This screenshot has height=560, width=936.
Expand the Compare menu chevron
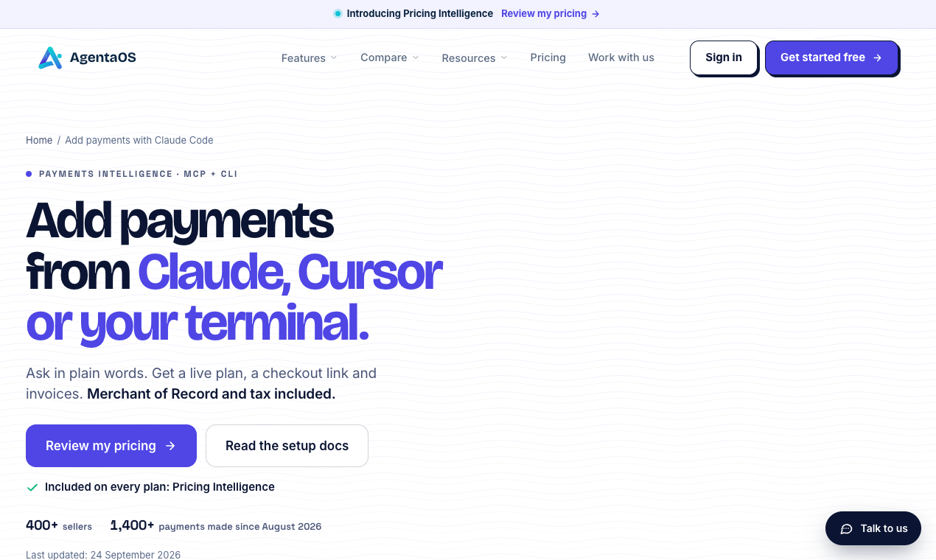coord(416,57)
